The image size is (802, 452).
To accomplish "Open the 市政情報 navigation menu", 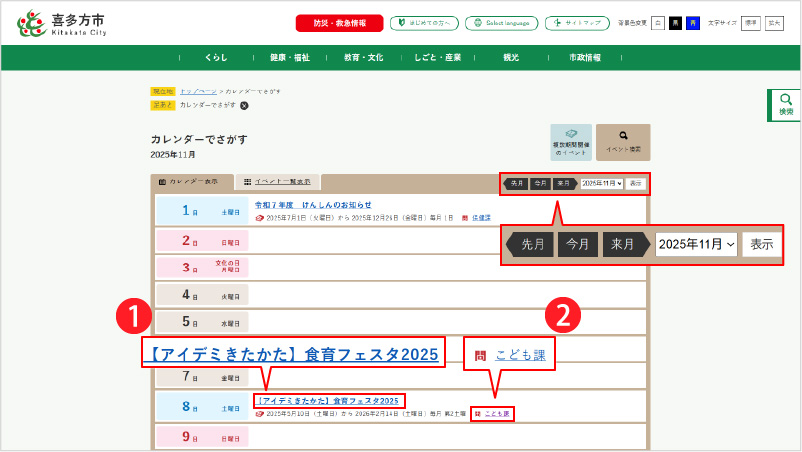I will [585, 58].
